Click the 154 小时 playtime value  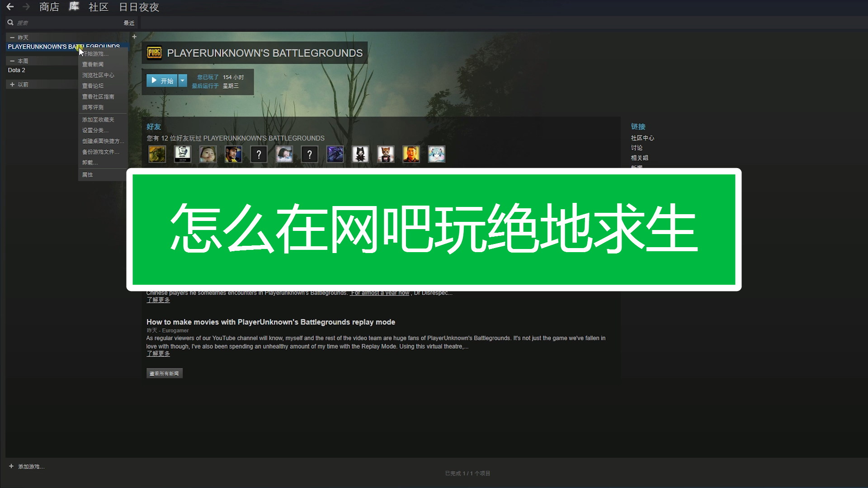click(x=233, y=77)
